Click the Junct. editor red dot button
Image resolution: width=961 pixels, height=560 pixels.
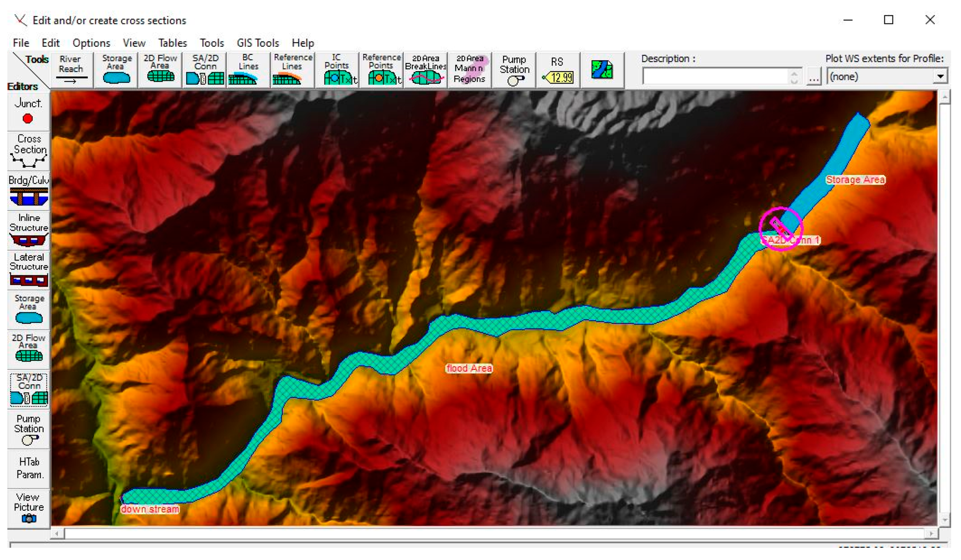click(x=28, y=119)
